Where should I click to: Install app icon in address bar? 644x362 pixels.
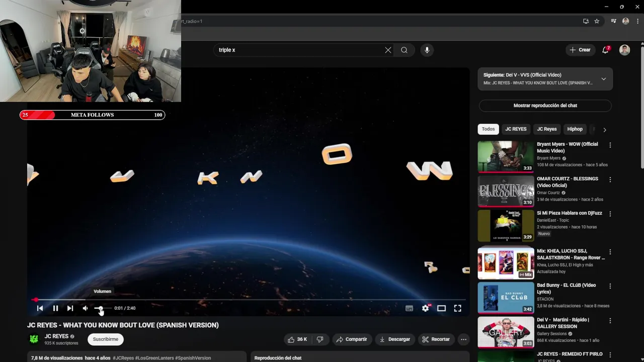pyautogui.click(x=586, y=21)
